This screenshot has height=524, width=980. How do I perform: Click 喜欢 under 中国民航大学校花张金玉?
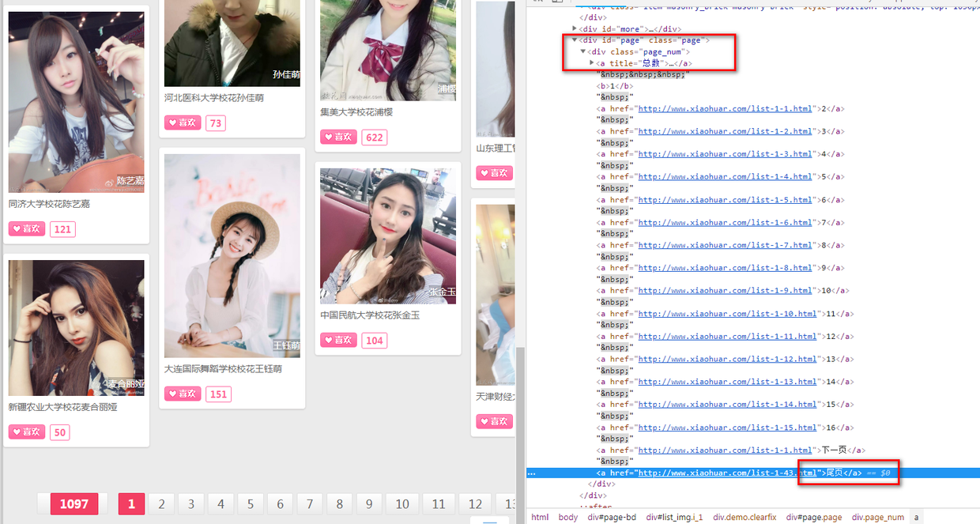338,340
